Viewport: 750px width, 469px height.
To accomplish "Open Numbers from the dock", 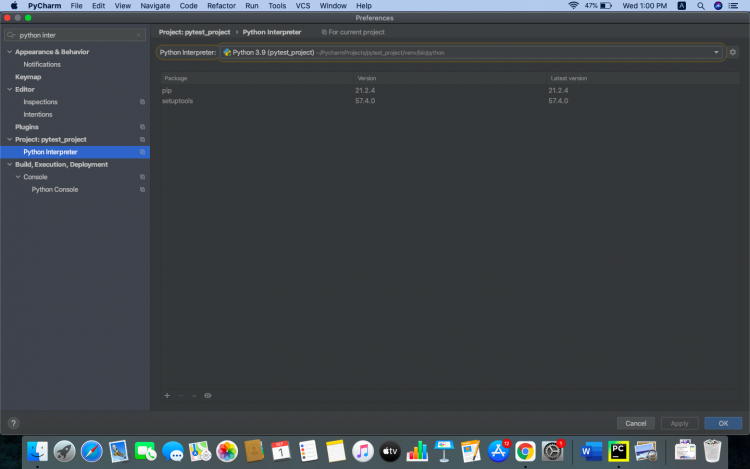I will click(417, 451).
